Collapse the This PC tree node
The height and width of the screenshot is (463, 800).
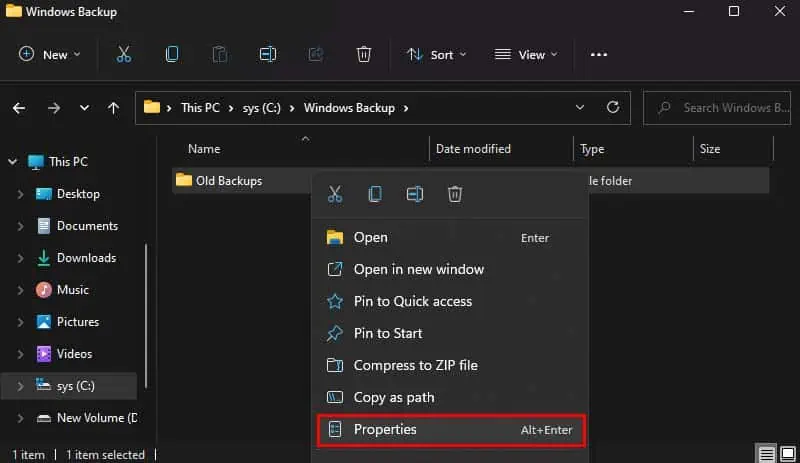coord(12,162)
